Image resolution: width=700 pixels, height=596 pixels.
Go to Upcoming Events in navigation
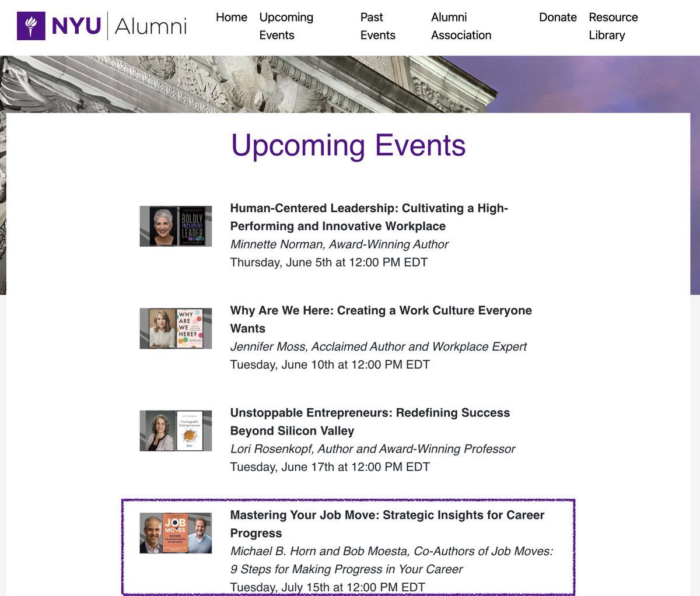pos(286,26)
